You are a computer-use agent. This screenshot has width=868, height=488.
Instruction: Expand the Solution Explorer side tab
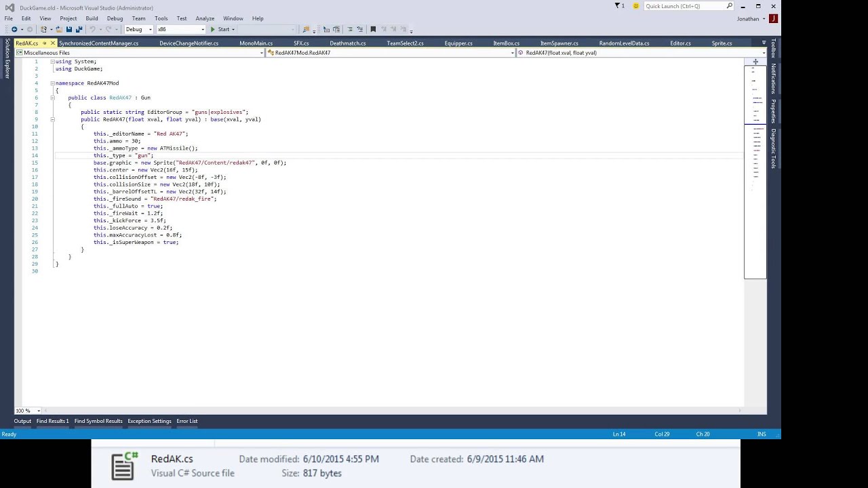coord(7,58)
